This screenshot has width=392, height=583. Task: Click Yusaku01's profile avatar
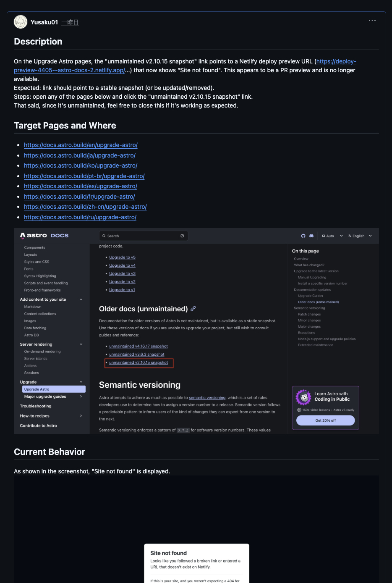(x=21, y=22)
